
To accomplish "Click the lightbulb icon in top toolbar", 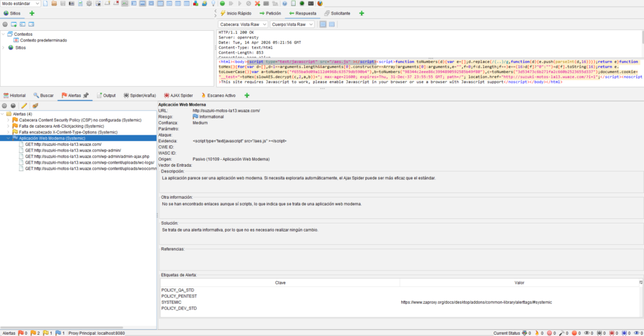I will click(x=213, y=3).
